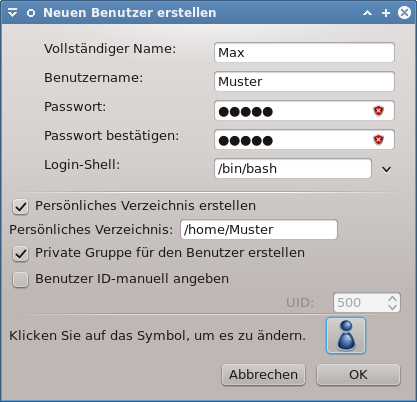The width and height of the screenshot is (417, 402).
Task: Select the /home/Muster directory field
Action: (x=259, y=229)
